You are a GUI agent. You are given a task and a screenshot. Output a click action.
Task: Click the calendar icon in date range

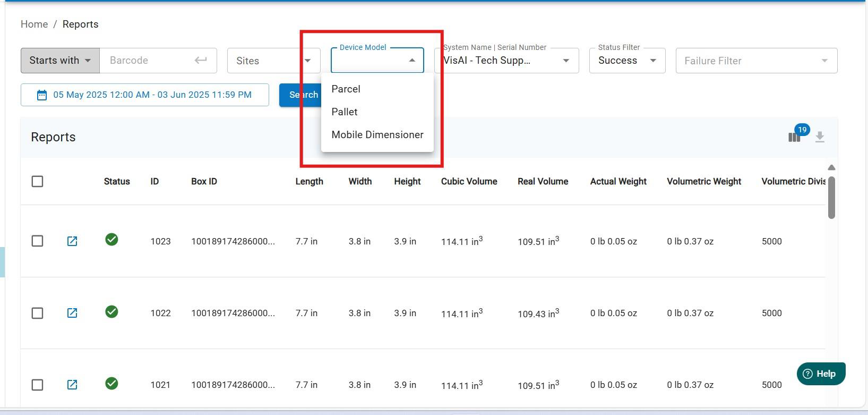point(42,95)
